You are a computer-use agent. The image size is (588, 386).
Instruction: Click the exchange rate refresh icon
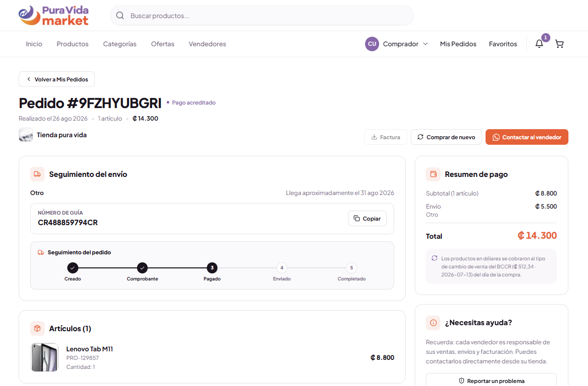coord(434,258)
